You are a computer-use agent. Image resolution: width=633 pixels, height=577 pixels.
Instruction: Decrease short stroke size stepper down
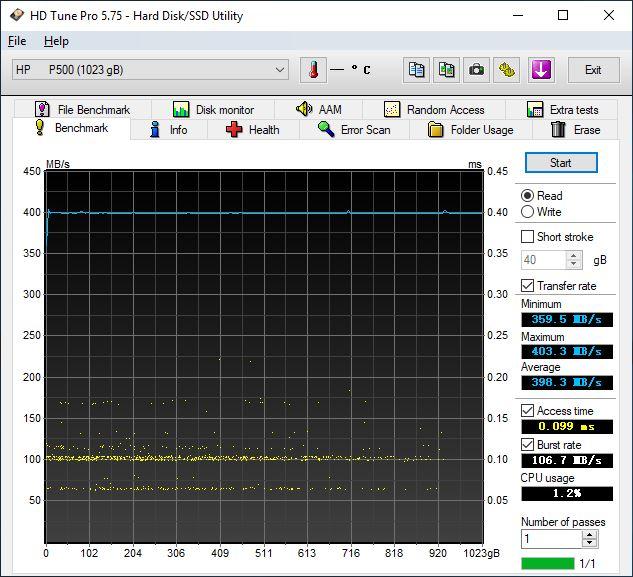[x=574, y=264]
